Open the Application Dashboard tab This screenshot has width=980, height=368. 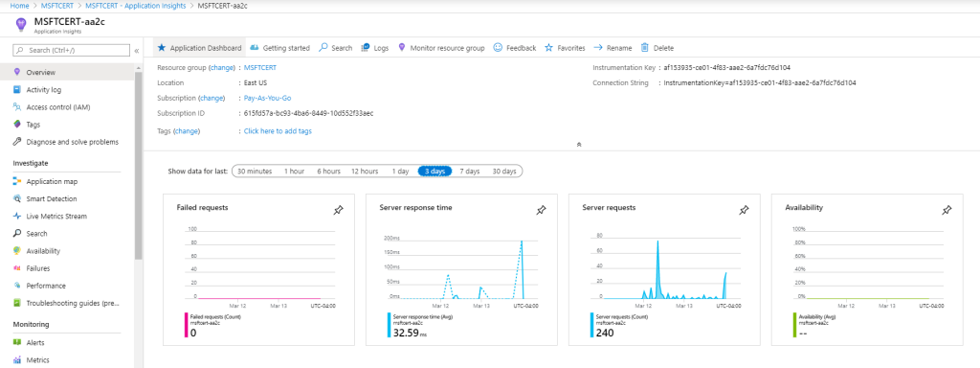pos(199,48)
